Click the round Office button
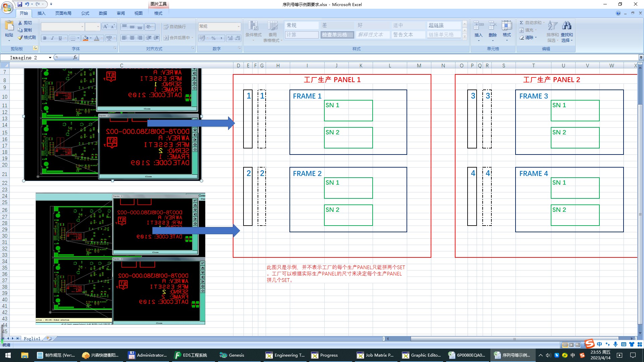 tap(7, 6)
